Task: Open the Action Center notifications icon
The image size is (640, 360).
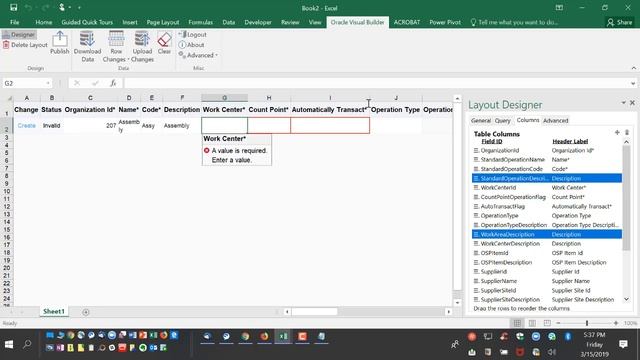Action: point(623,344)
